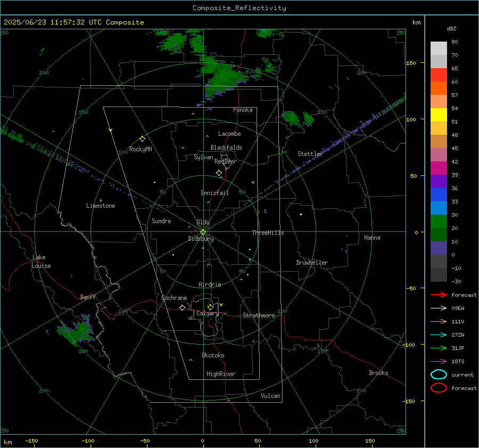This screenshot has height=448, width=479.
Task: Click the RockyMH map label
Action: point(141,149)
